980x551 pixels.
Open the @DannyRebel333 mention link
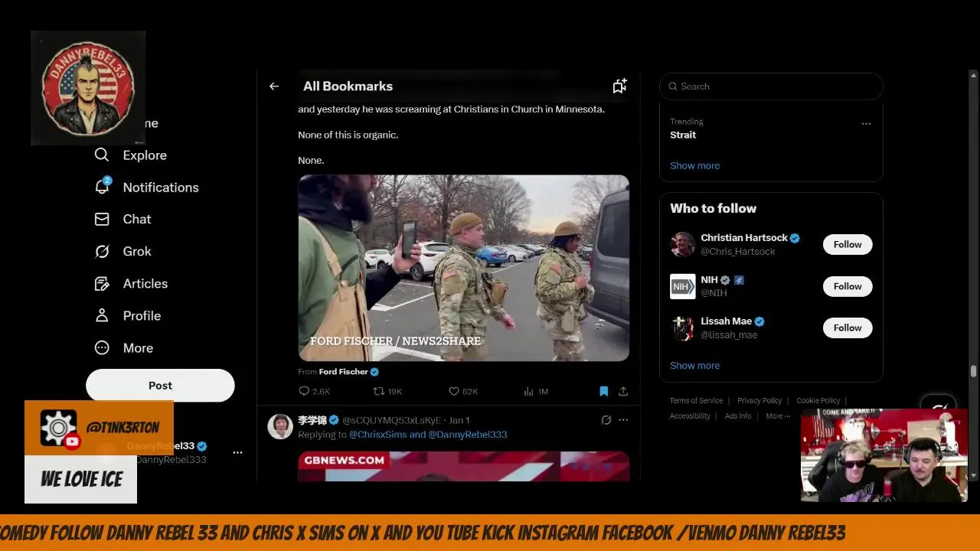click(x=468, y=434)
